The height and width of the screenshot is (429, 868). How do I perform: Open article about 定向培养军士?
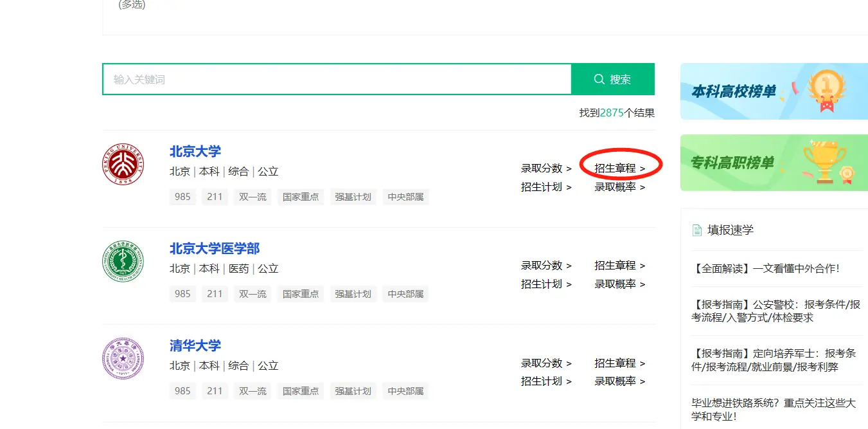click(x=774, y=360)
